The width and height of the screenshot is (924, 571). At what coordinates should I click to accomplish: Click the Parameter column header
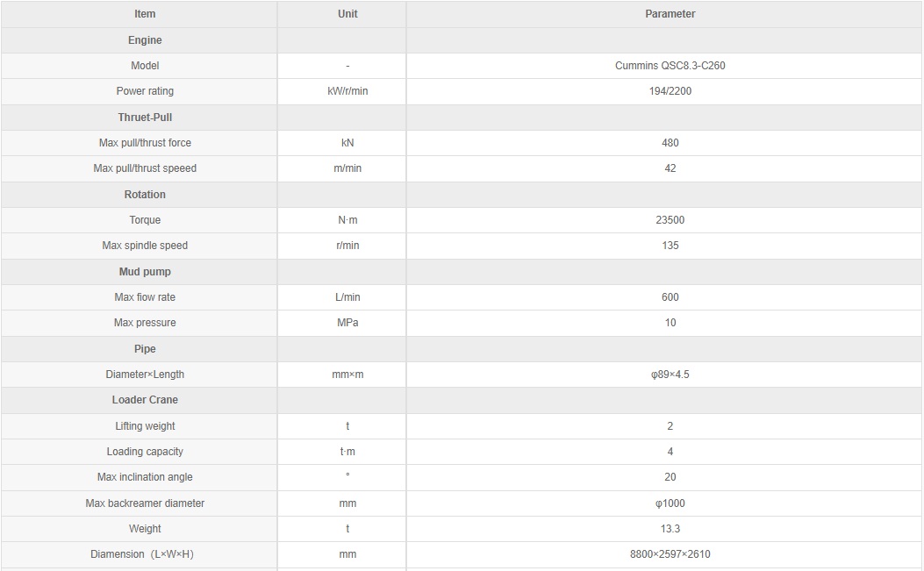click(x=670, y=14)
